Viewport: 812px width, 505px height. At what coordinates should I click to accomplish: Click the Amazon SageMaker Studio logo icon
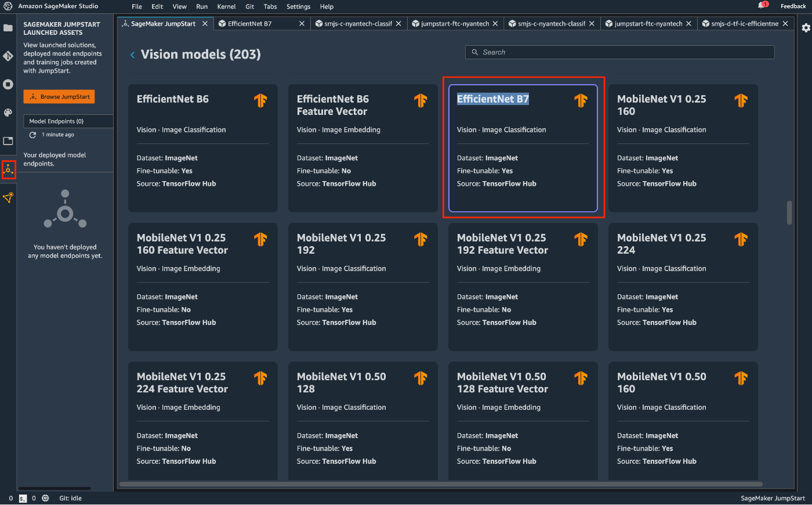coord(8,6)
